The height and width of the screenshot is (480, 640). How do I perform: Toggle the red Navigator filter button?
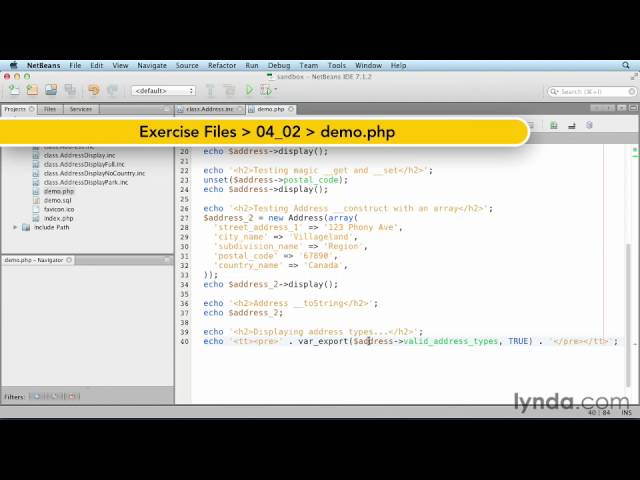pos(72,396)
